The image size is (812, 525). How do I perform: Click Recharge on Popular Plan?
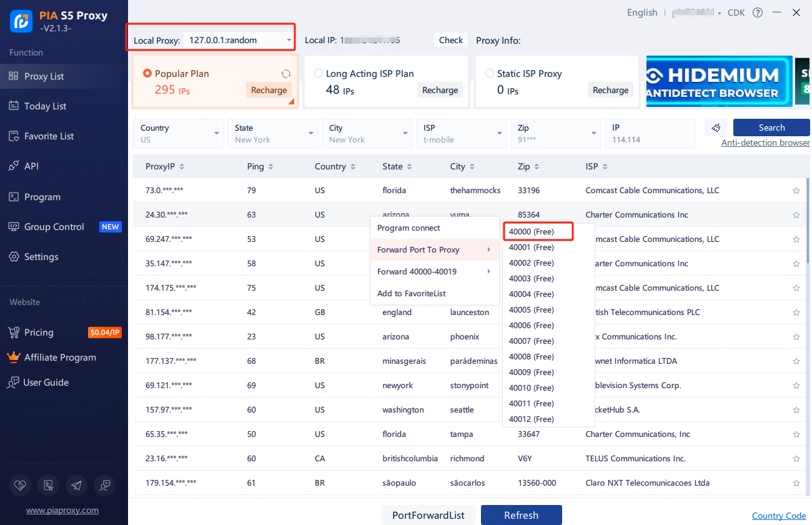point(269,90)
